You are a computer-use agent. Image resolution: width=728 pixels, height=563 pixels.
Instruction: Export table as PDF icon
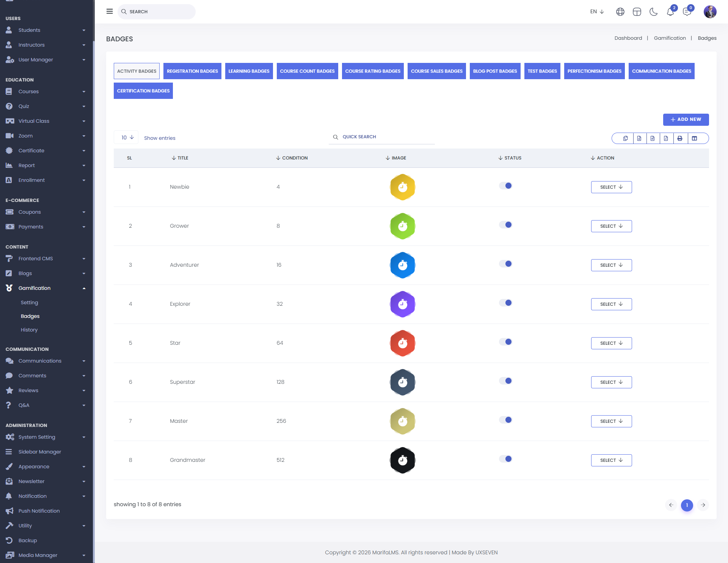click(x=666, y=138)
